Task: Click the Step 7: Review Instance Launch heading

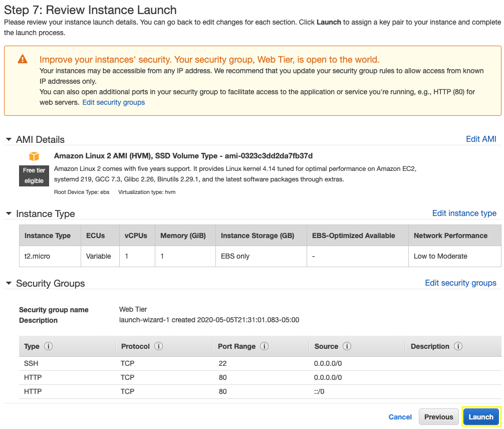Action: (90, 10)
